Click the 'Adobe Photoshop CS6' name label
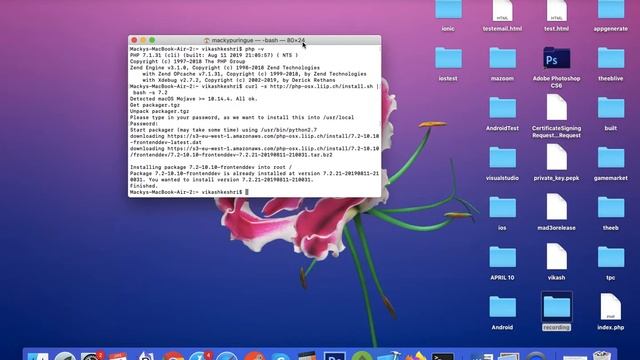 point(556,82)
